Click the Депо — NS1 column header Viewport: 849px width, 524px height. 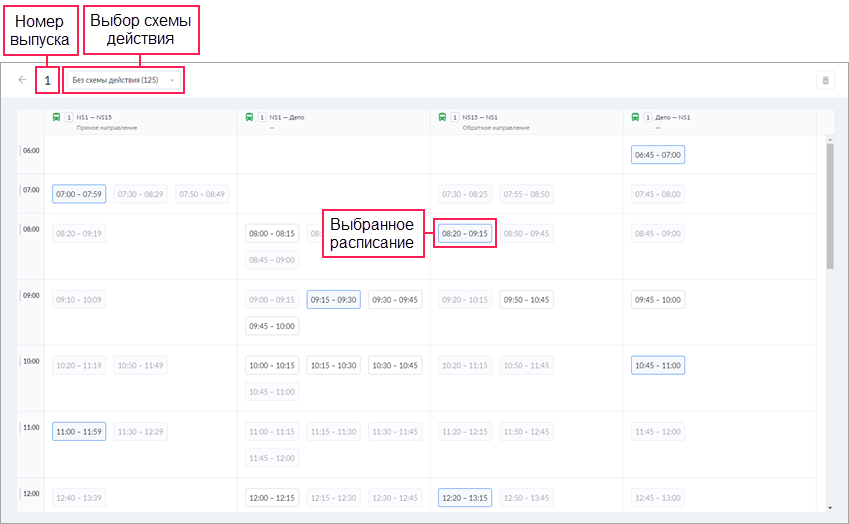tap(720, 122)
